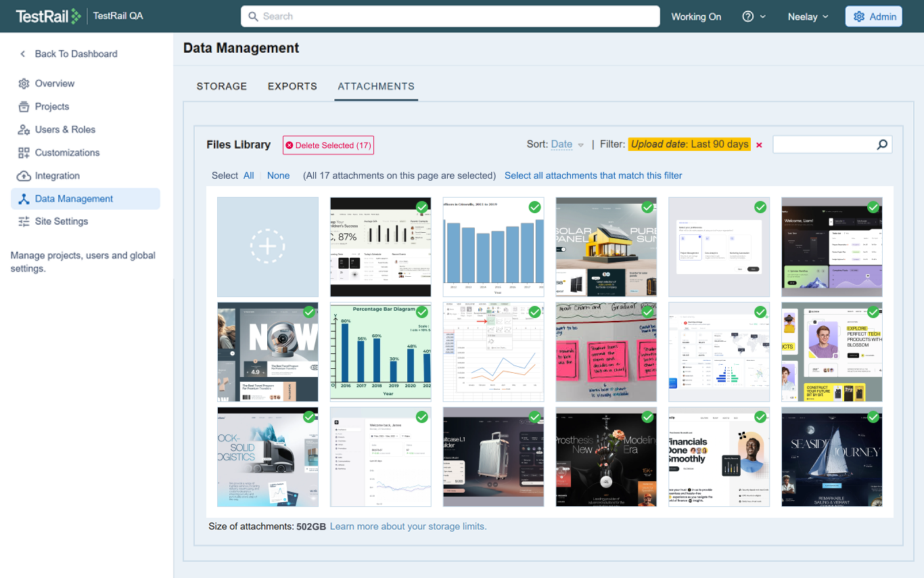Click the upload new attachment placeholder tile
Image resolution: width=924 pixels, height=578 pixels.
click(x=267, y=246)
